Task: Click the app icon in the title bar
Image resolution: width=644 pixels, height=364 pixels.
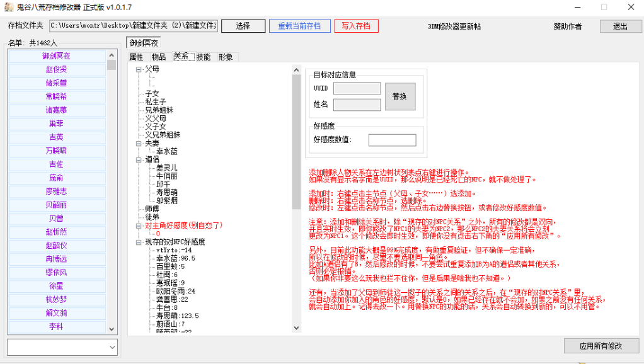Action: point(8,8)
